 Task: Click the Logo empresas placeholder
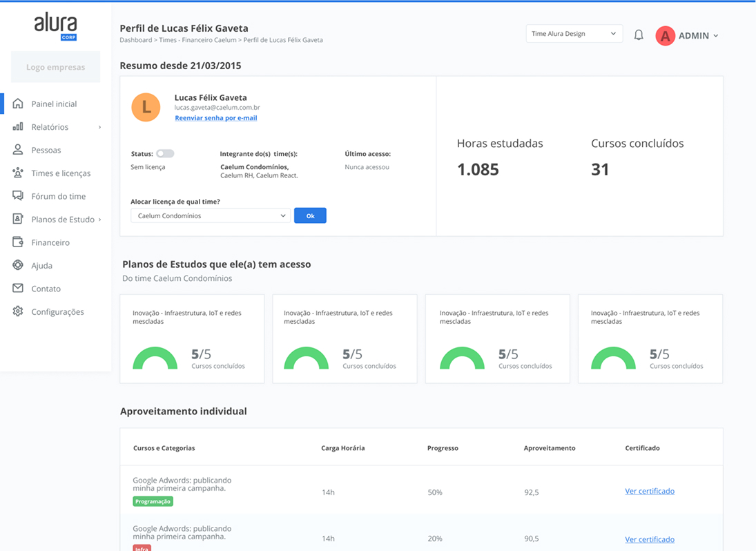[55, 67]
